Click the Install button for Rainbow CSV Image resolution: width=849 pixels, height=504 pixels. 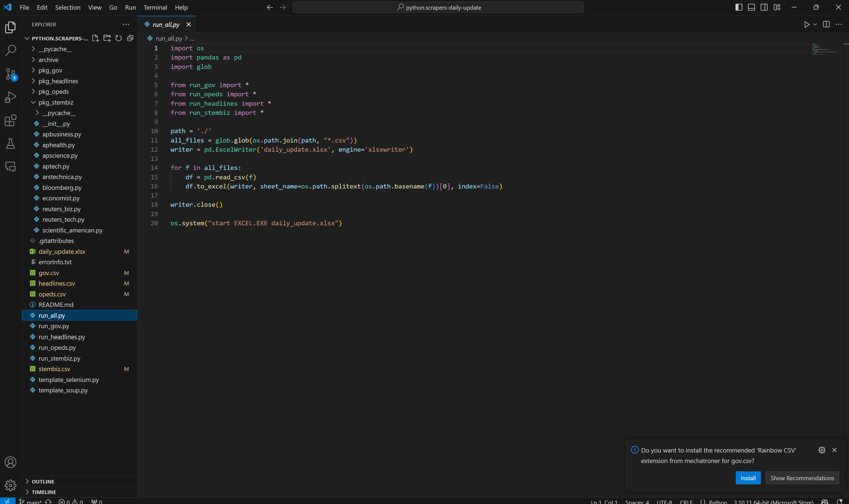[x=748, y=478]
